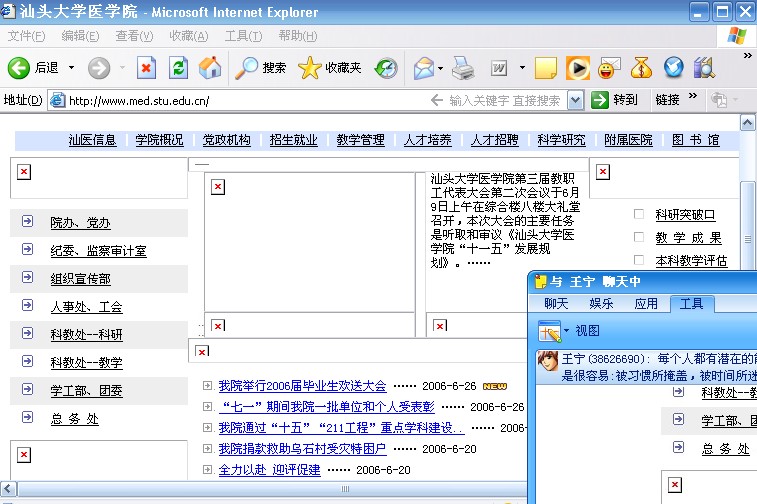Switch to 应用 tab in chat window

coord(646,304)
